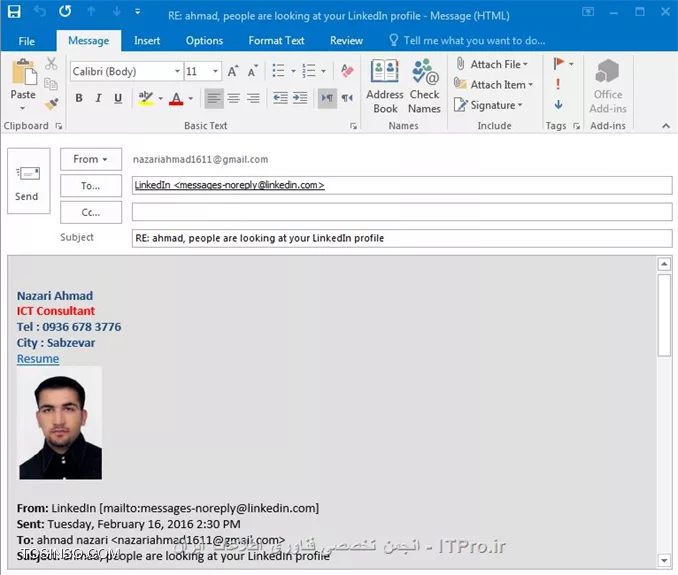
Task: Shrink font size with small A
Action: pyautogui.click(x=253, y=71)
